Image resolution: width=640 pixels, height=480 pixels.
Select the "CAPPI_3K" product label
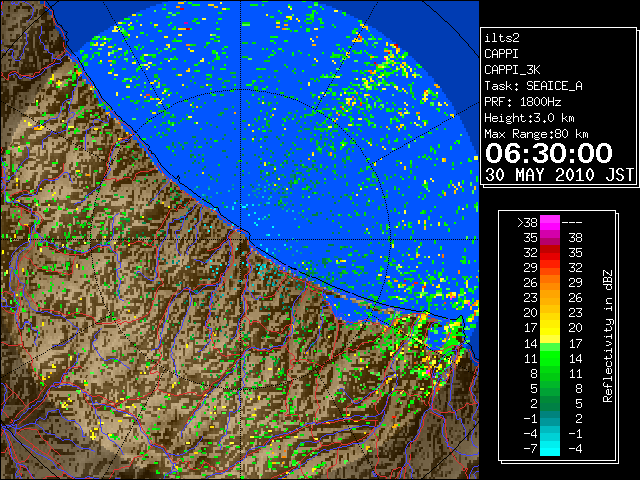[512, 70]
